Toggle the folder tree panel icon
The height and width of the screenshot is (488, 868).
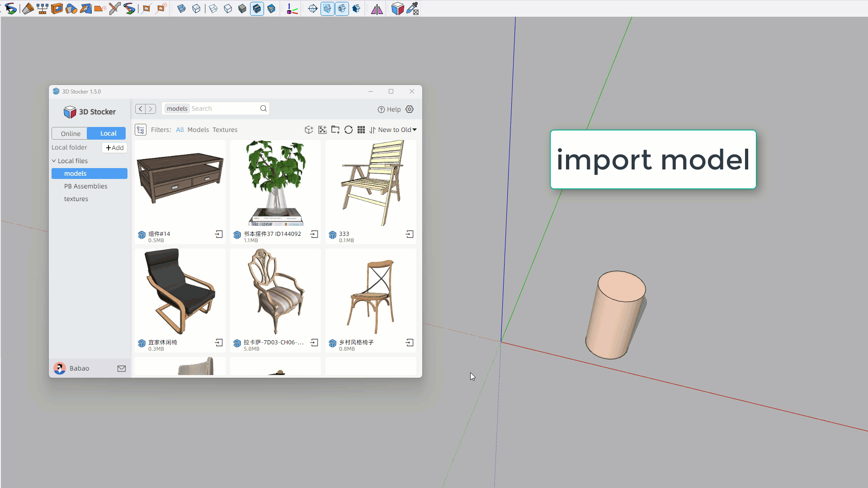[x=141, y=130]
